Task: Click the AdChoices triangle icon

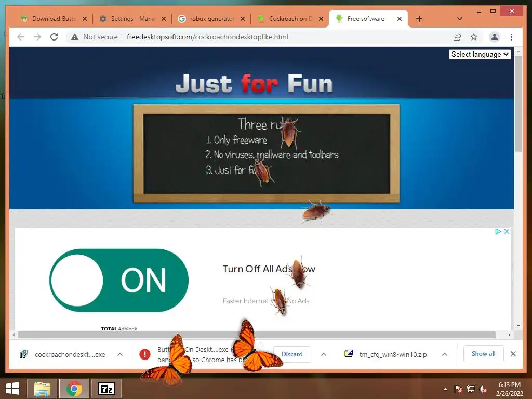Action: point(498,231)
